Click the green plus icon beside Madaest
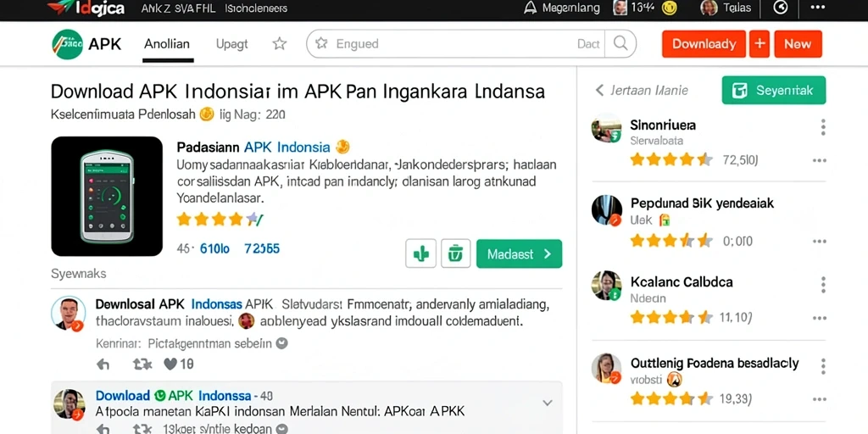 tap(420, 254)
